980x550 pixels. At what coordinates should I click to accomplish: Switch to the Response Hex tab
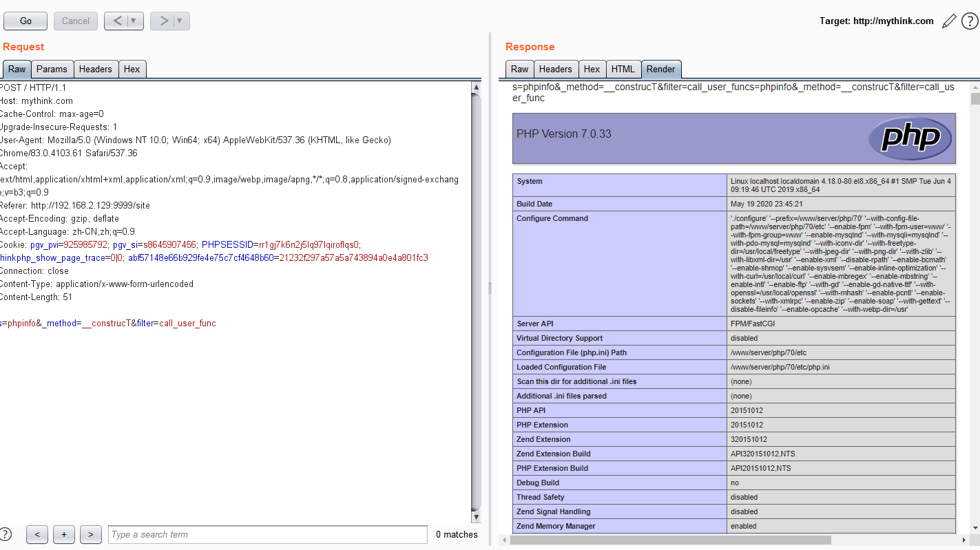[x=592, y=69]
